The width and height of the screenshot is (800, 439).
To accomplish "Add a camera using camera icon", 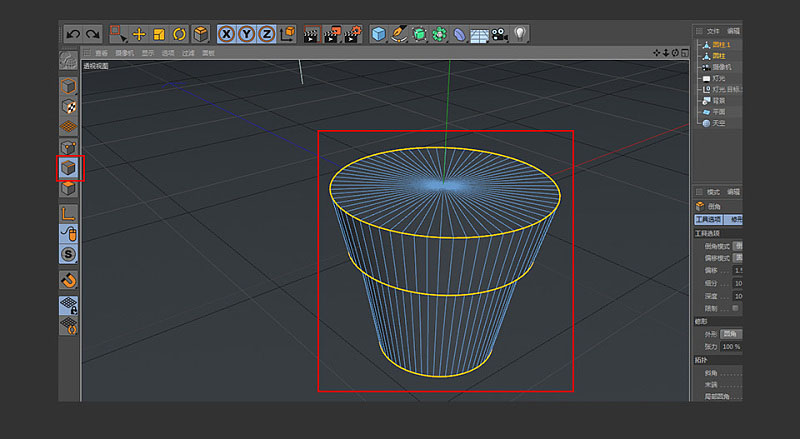I will (x=499, y=34).
